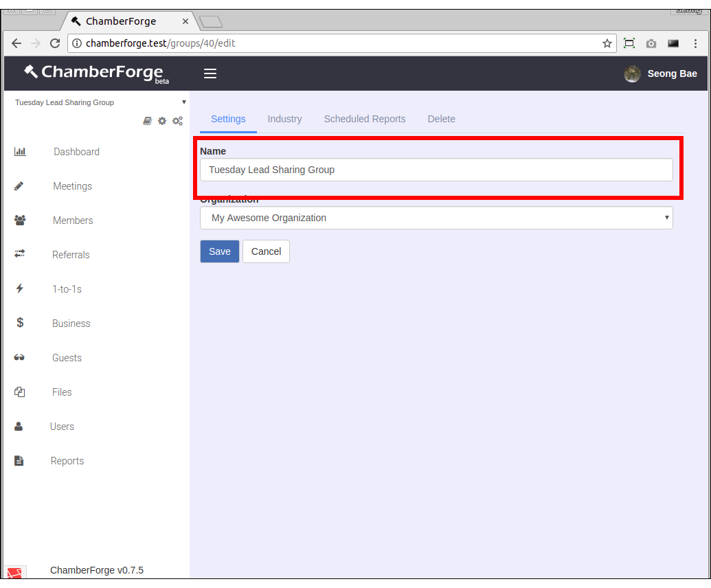Open Guests via sunglasses icon
Viewport: 711px width, 588px height.
pyautogui.click(x=19, y=357)
